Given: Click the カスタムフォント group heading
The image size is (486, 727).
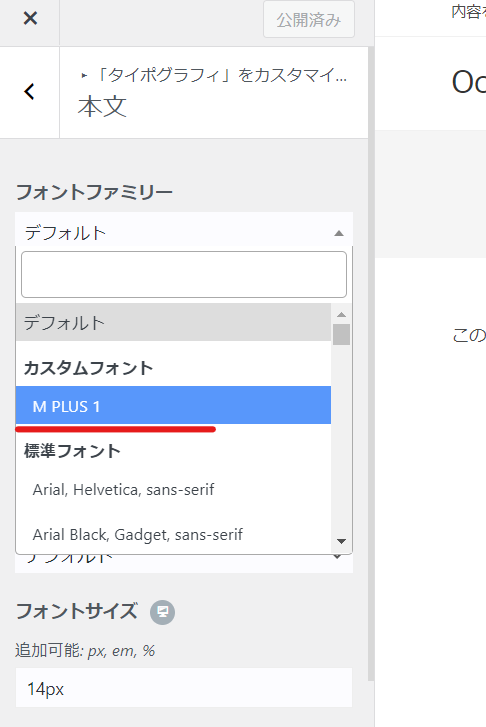Looking at the screenshot, I should click(88, 368).
